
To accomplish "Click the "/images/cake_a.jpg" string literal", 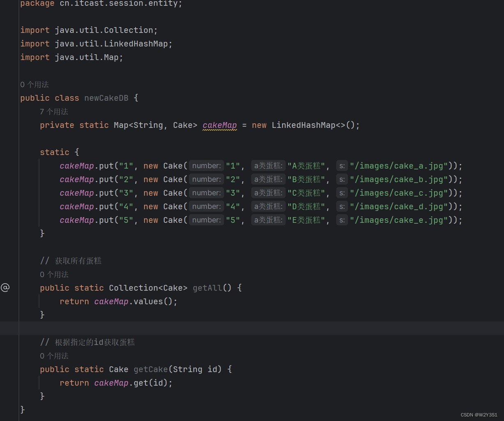I will (x=399, y=166).
